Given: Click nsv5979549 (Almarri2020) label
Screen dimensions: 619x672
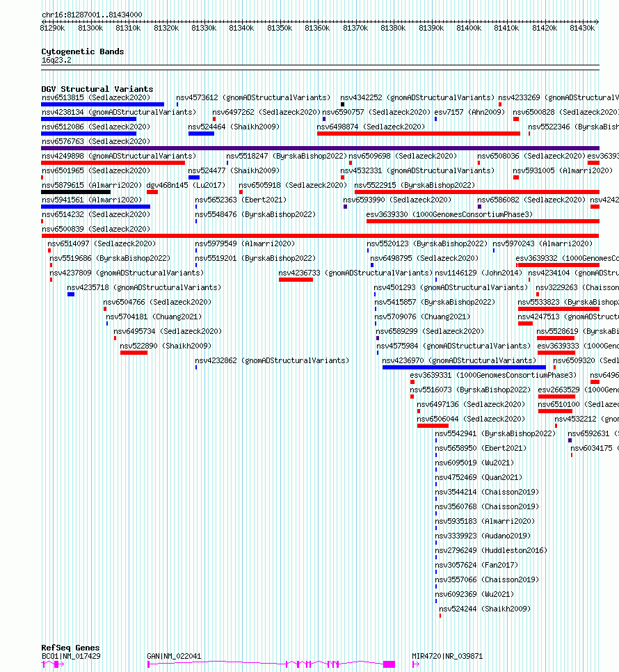Looking at the screenshot, I should point(245,243).
